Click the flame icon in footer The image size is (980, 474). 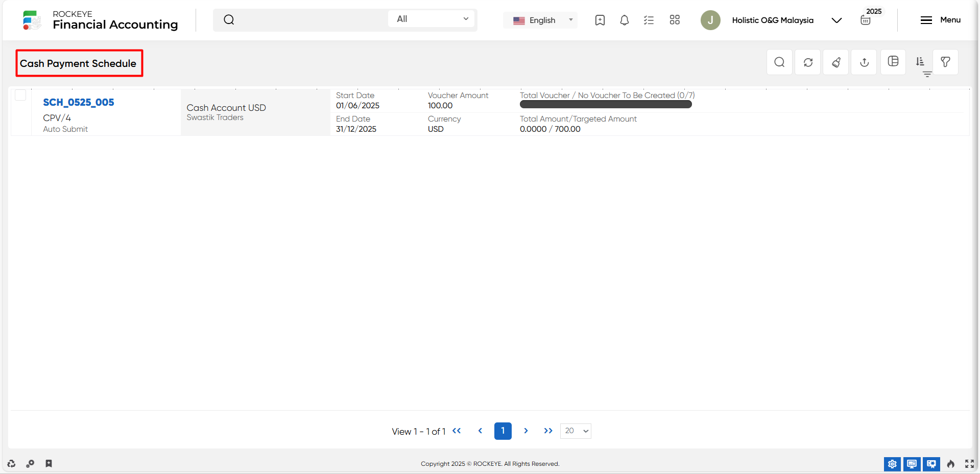pos(950,464)
